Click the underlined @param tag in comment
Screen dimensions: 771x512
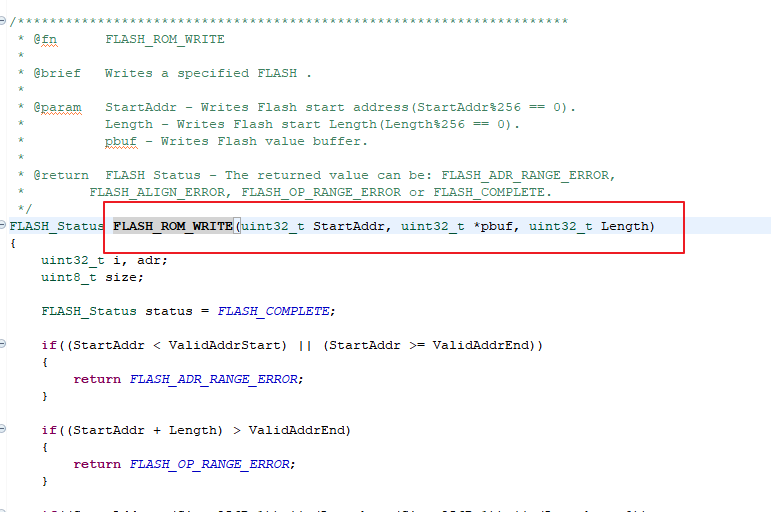tap(57, 107)
